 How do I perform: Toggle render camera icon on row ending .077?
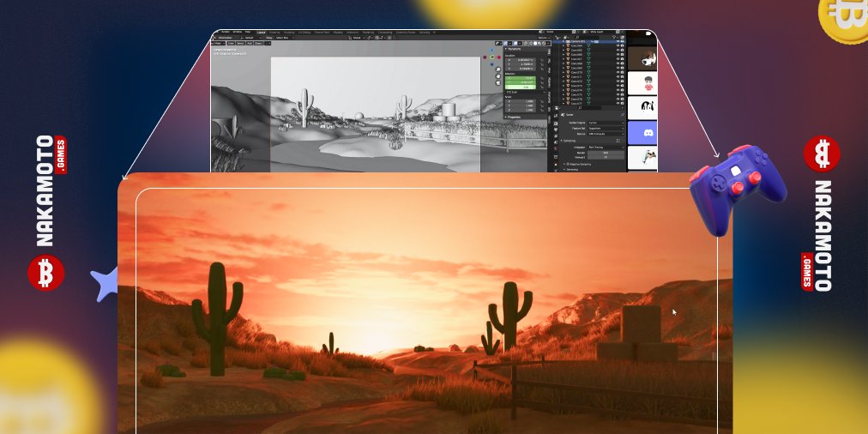pos(622,104)
